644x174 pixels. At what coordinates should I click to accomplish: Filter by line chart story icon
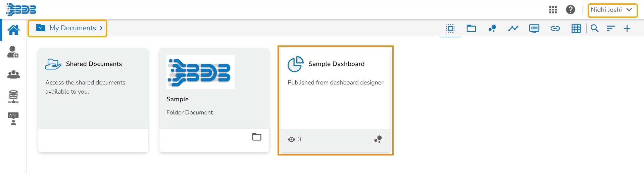(x=513, y=28)
